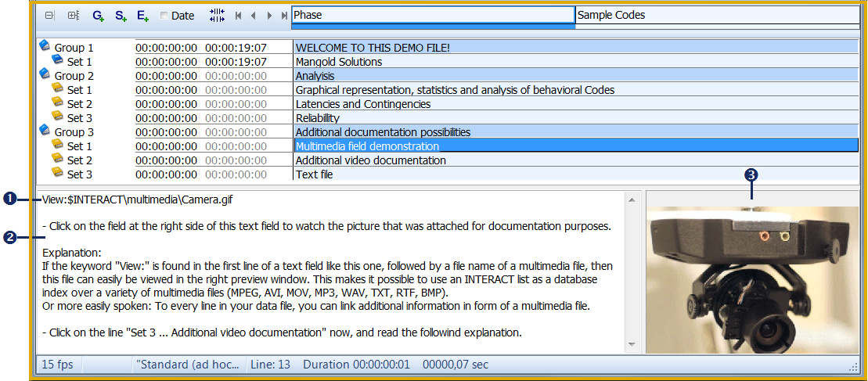This screenshot has height=381, width=868.
Task: Click the yellow Set 1 icon under Group 2
Action: (58, 88)
